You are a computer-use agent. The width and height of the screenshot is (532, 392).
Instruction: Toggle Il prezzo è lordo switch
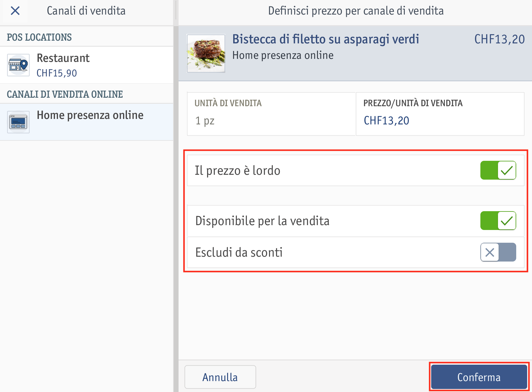pyautogui.click(x=498, y=170)
